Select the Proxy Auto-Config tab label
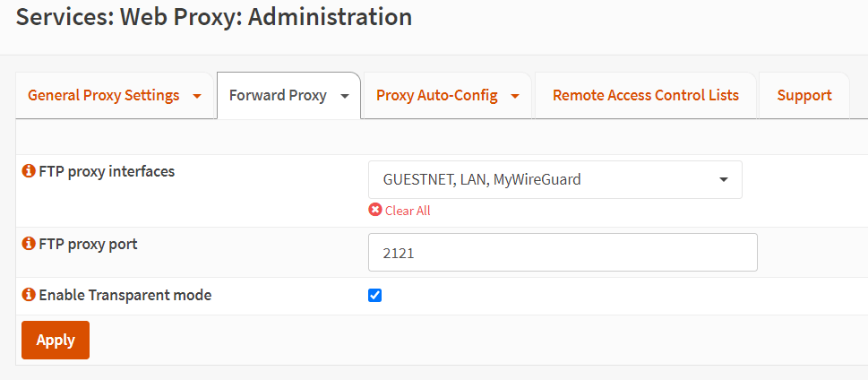 click(436, 95)
